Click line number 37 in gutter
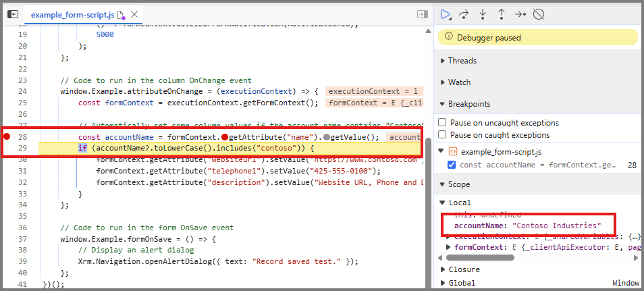 point(22,239)
